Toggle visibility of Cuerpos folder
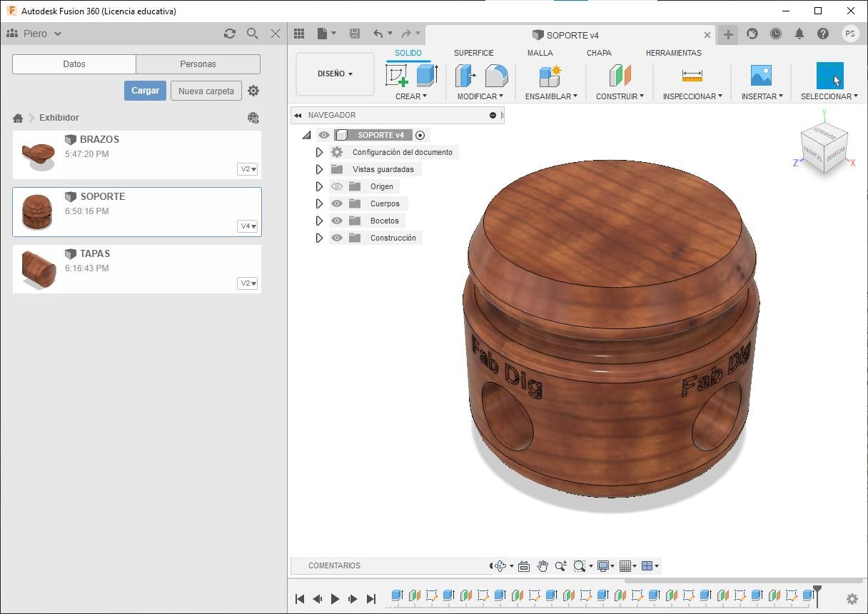This screenshot has height=614, width=868. (337, 203)
